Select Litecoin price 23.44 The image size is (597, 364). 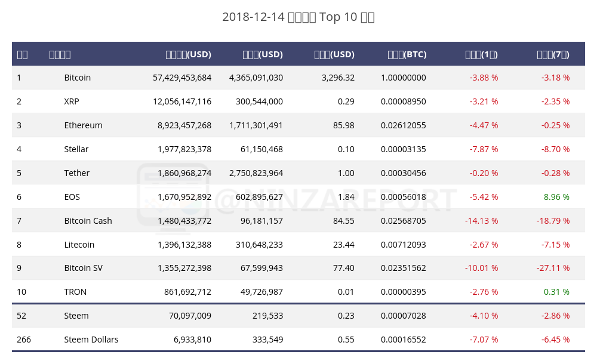click(344, 245)
